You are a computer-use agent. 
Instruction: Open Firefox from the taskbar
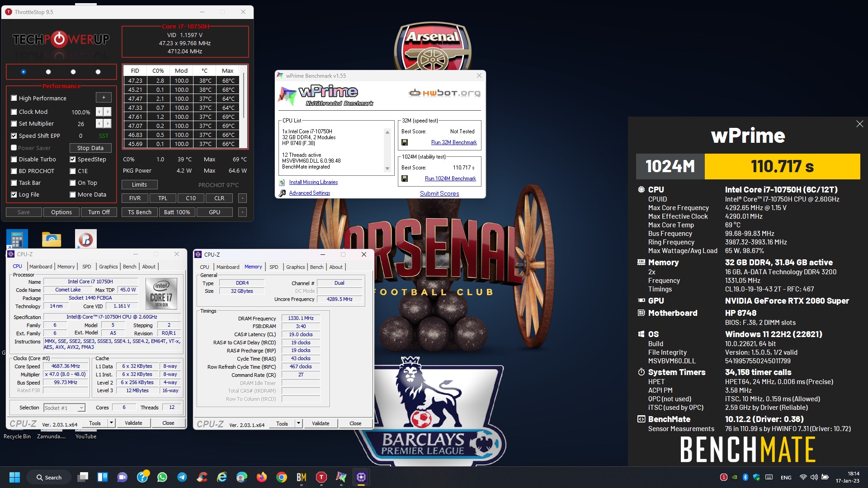click(x=262, y=477)
